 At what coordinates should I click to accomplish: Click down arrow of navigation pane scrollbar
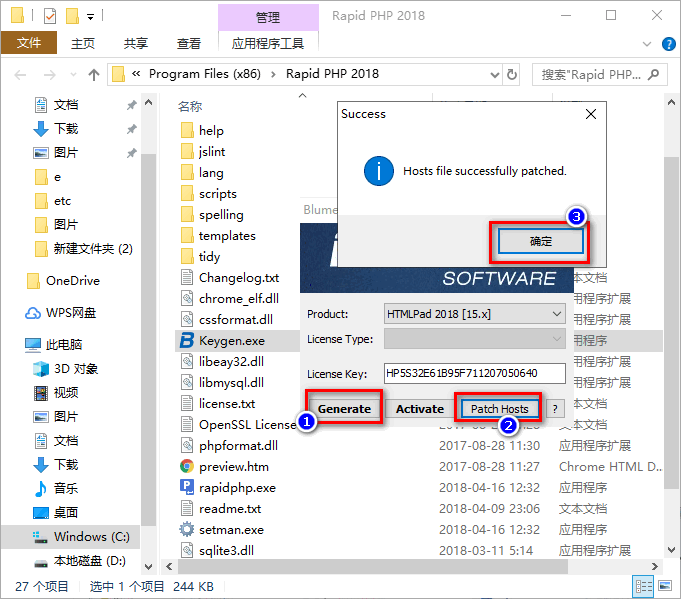pos(148,566)
